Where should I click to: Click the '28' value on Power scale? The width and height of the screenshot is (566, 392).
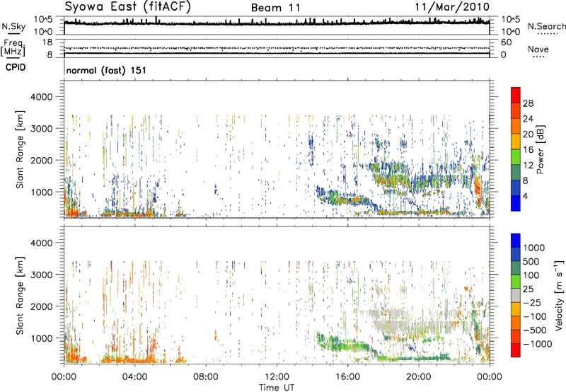pyautogui.click(x=528, y=103)
